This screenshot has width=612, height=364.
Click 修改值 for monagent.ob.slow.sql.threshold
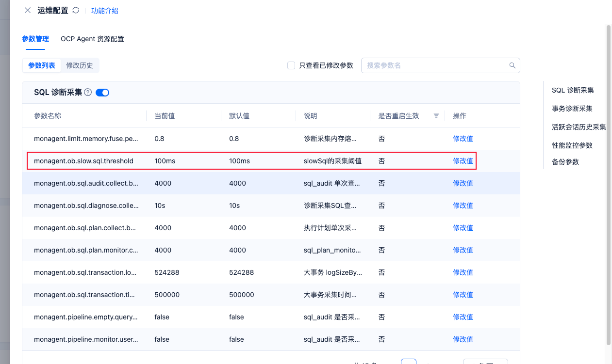(463, 161)
